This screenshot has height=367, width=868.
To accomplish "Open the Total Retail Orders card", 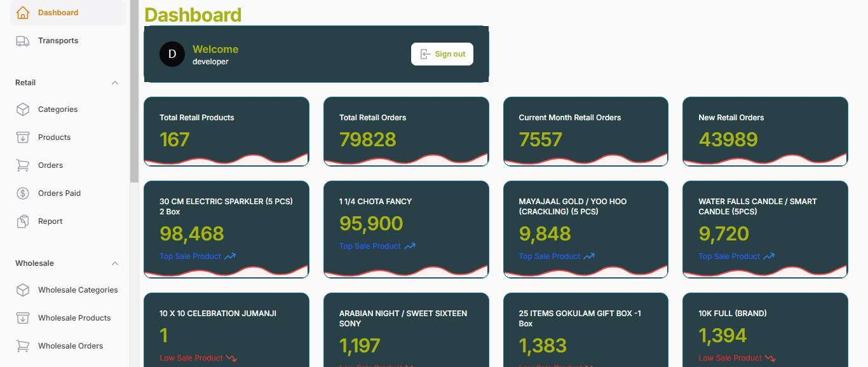I will coord(406,132).
